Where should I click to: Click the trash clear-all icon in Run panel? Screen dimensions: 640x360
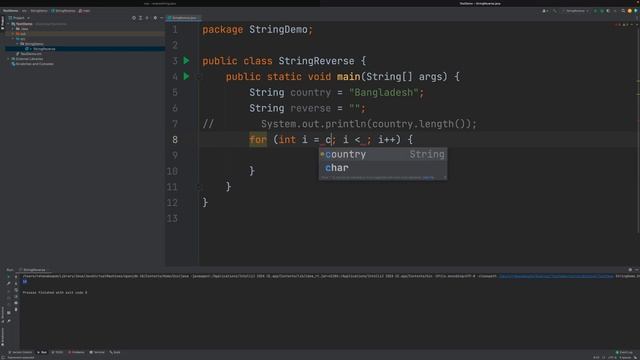pyautogui.click(x=16, y=309)
